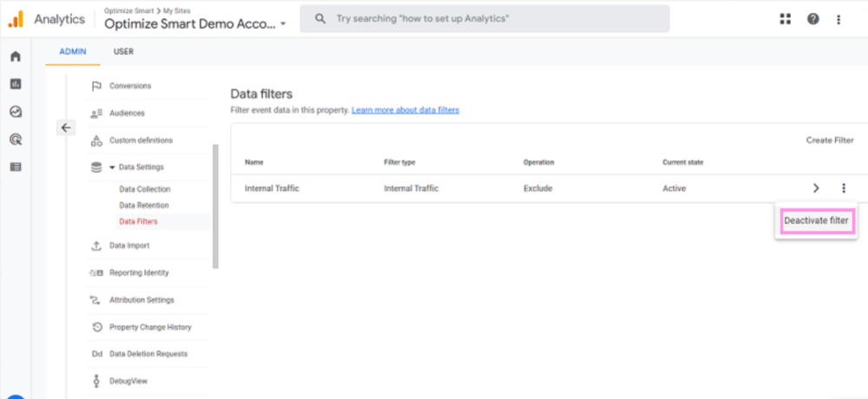Open Data Retention settings

point(144,206)
